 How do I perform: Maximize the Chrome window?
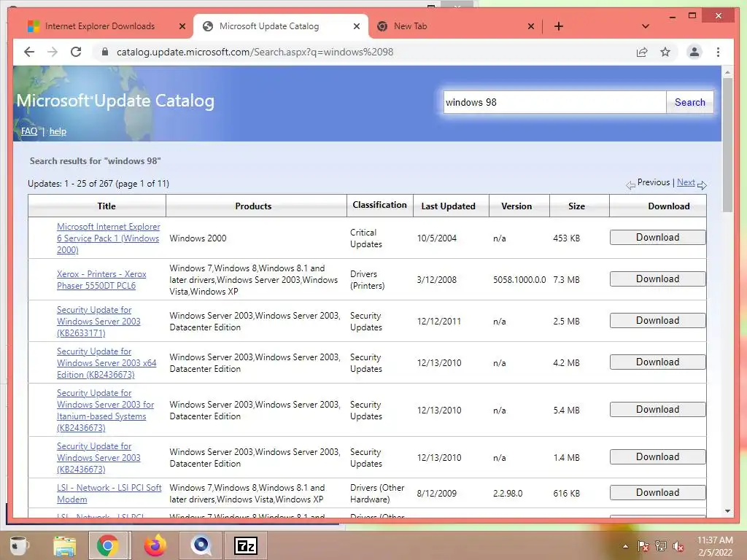(692, 16)
